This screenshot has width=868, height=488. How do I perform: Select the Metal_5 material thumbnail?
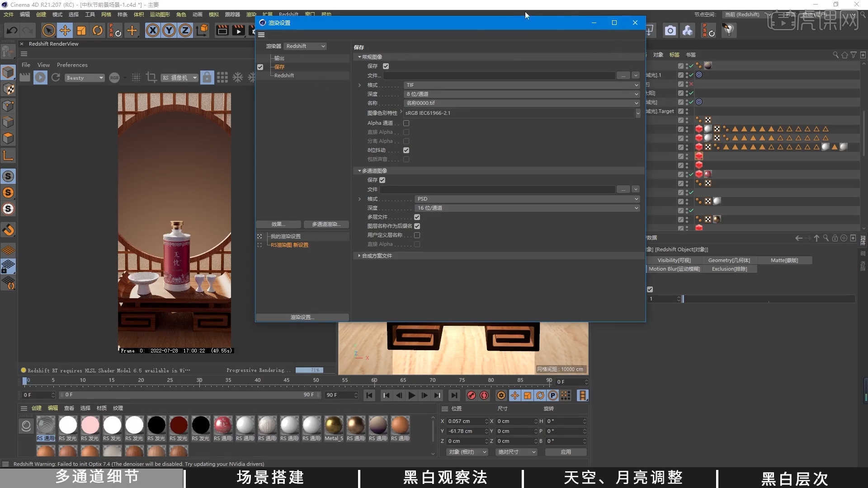[x=334, y=425]
